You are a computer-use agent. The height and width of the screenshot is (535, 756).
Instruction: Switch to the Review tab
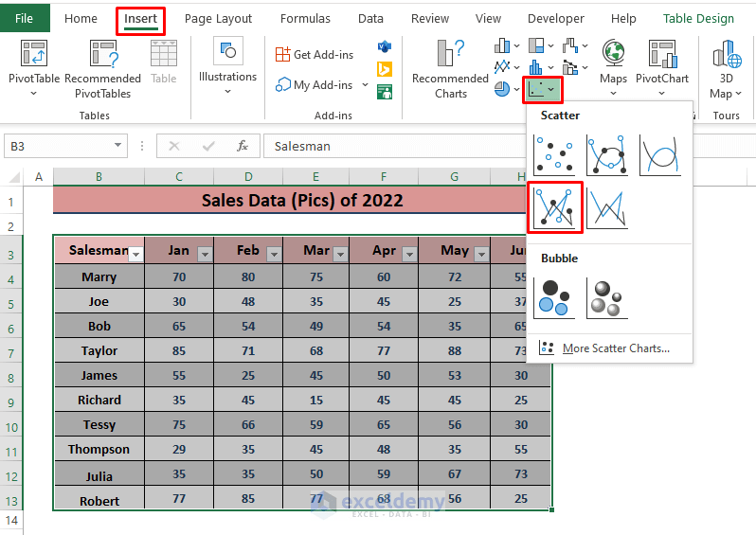(x=429, y=18)
